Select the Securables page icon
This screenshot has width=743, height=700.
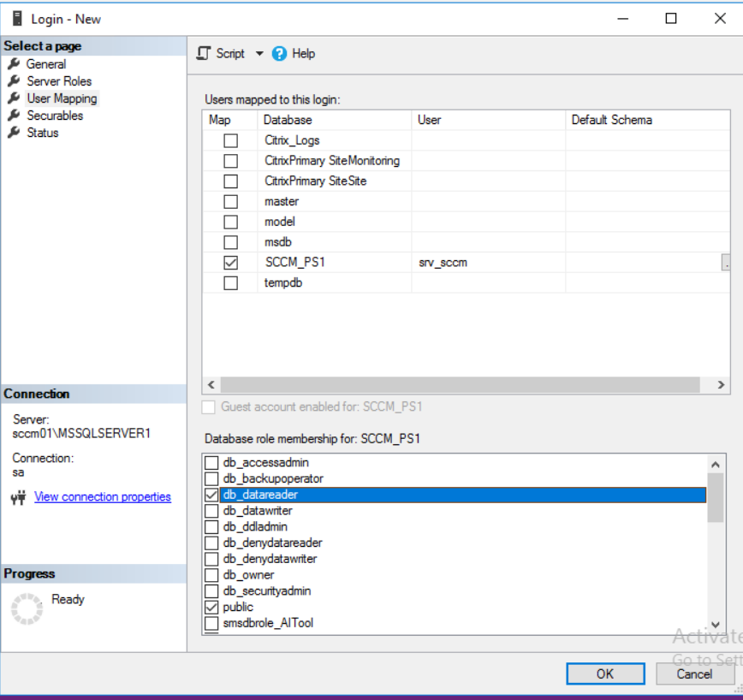[14, 115]
